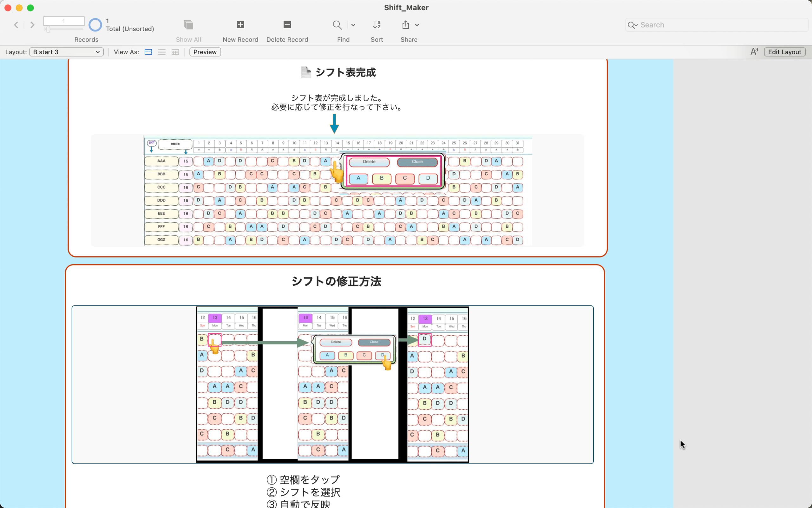Viewport: 812px width, 508px height.
Task: Click the Delete Record icon
Action: click(287, 24)
